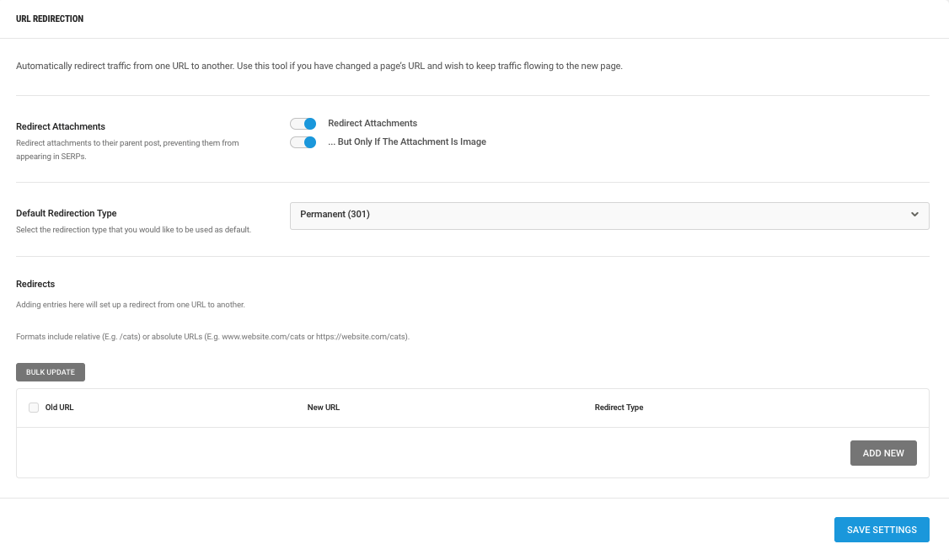Save settings with the blue button

point(882,530)
